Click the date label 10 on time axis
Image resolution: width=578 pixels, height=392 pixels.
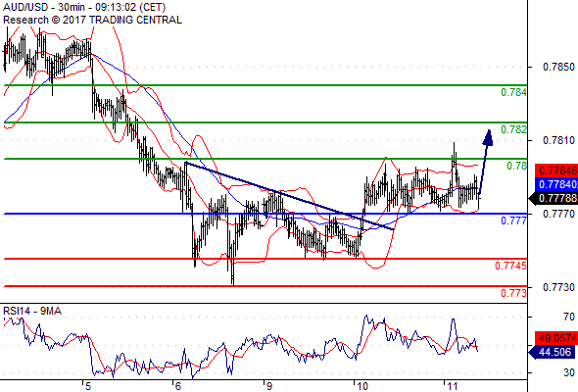click(362, 386)
